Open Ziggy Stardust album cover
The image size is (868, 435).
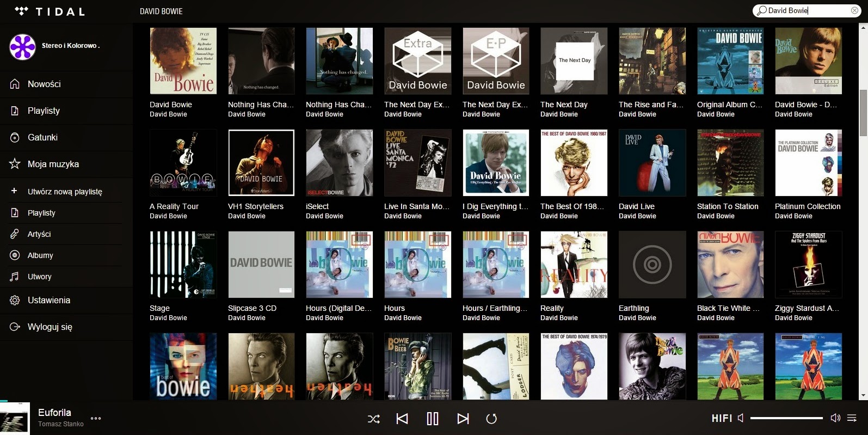[808, 265]
